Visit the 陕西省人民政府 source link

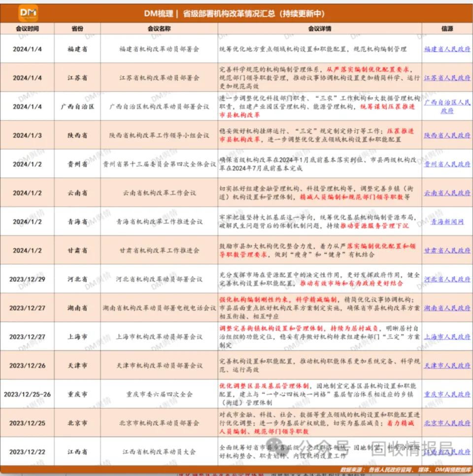click(x=447, y=136)
